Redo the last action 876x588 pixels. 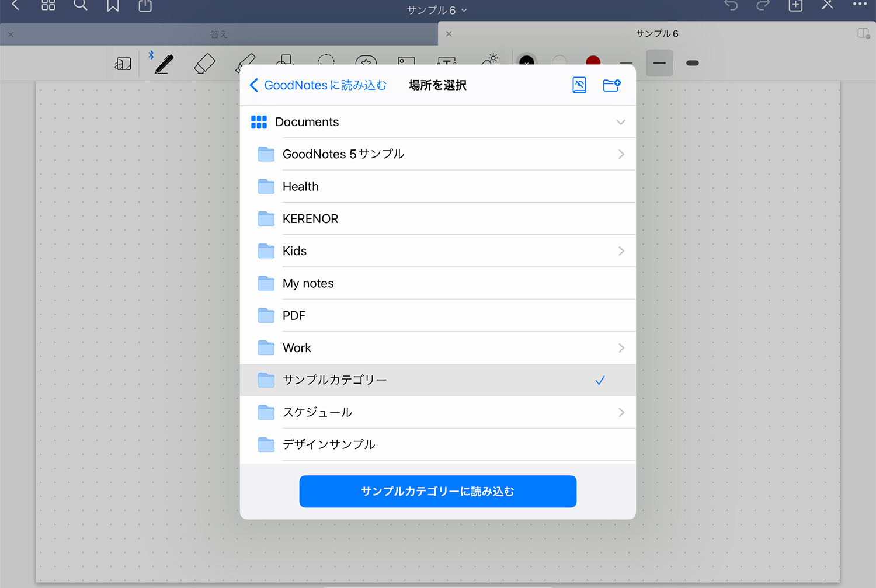(x=763, y=6)
